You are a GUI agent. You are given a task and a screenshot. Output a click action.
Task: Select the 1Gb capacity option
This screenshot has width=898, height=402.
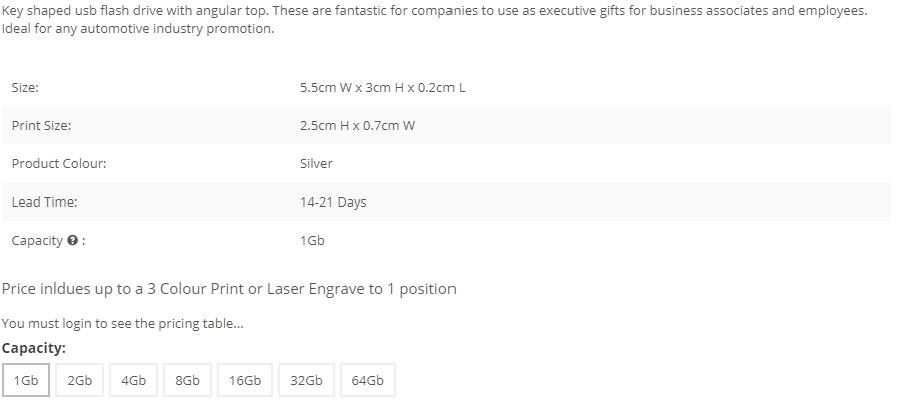(26, 380)
